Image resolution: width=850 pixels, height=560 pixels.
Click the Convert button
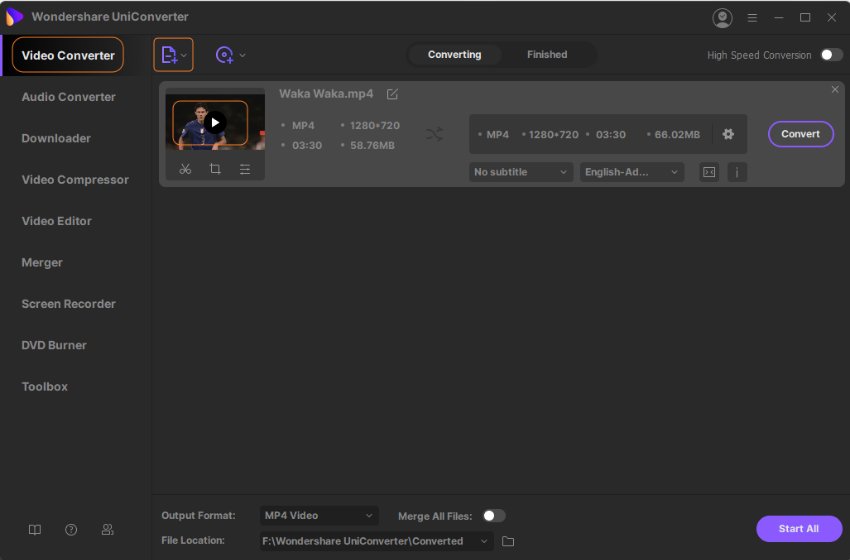(x=801, y=134)
